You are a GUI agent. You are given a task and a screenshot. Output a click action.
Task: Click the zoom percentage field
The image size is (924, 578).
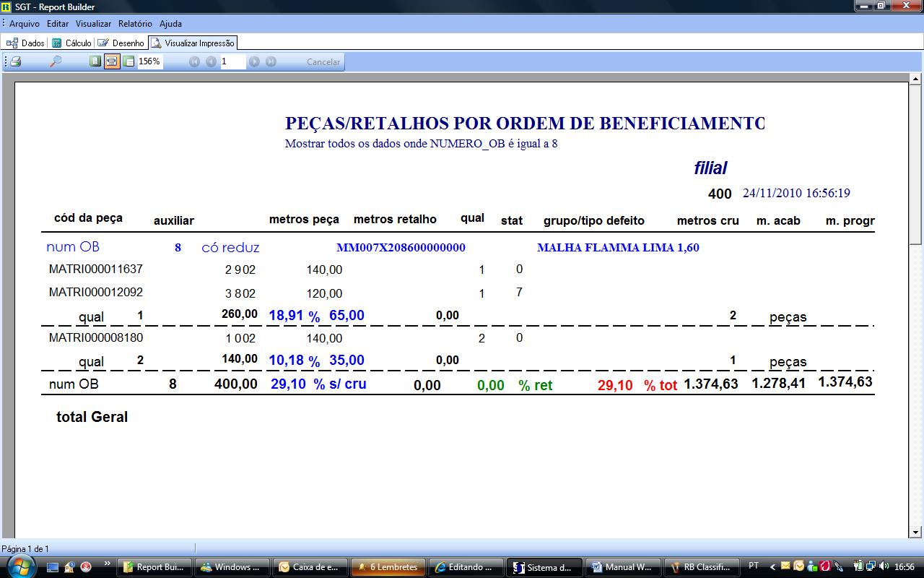(x=150, y=62)
